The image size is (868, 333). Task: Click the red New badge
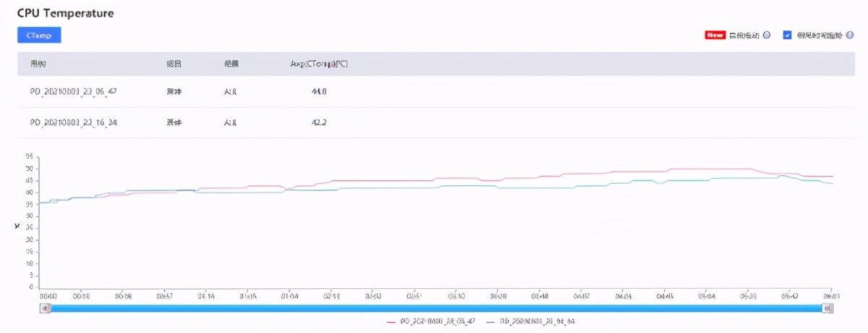pos(715,35)
